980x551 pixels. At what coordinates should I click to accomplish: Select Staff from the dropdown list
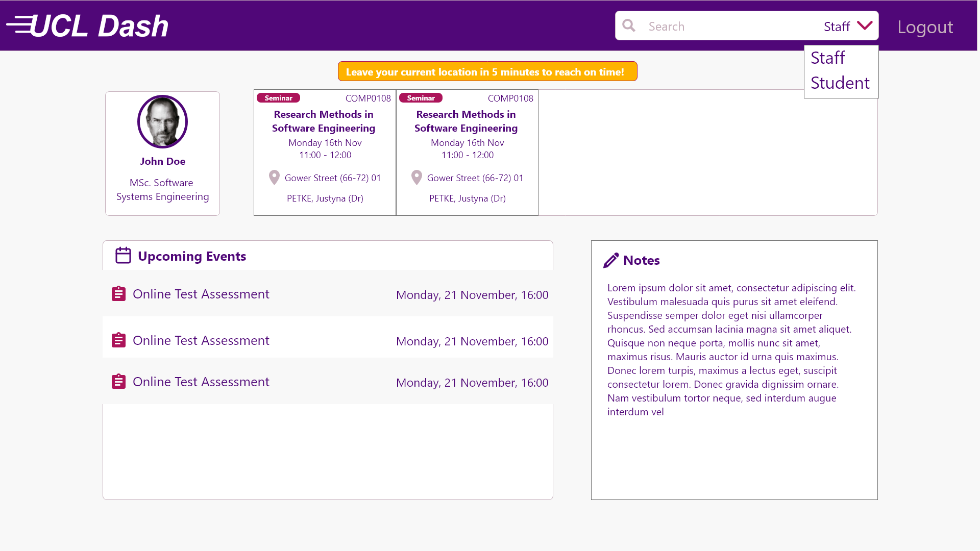click(x=827, y=58)
